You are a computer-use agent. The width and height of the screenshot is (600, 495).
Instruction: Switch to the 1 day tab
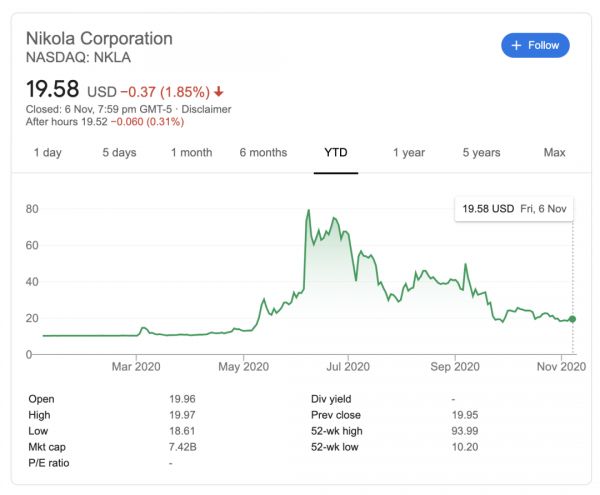[x=47, y=153]
